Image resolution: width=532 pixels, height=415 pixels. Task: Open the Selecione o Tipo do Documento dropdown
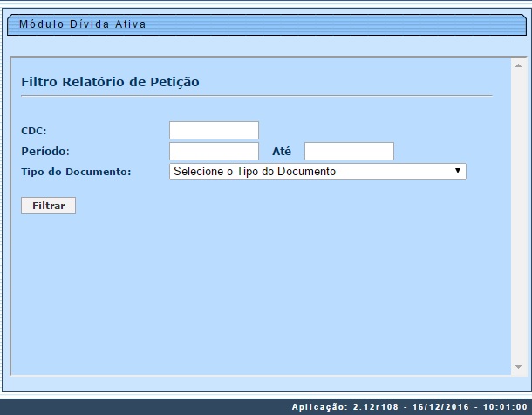click(317, 172)
